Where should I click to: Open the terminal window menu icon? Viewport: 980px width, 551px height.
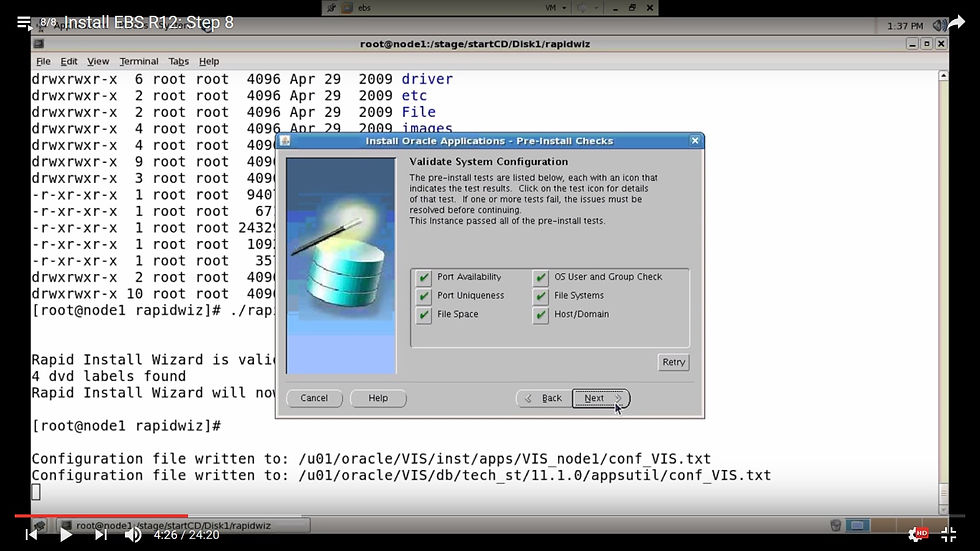[39, 44]
